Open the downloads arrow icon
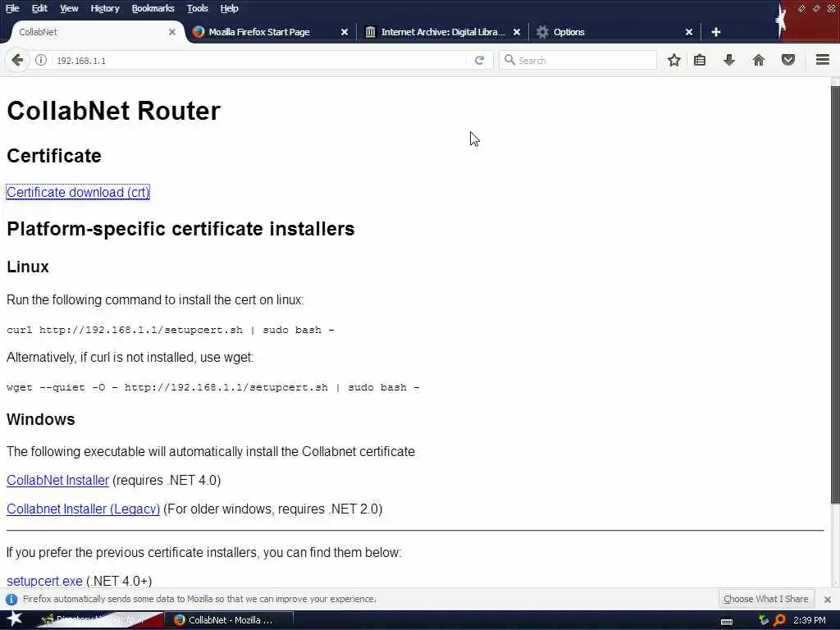This screenshot has width=840, height=630. pyautogui.click(x=728, y=60)
